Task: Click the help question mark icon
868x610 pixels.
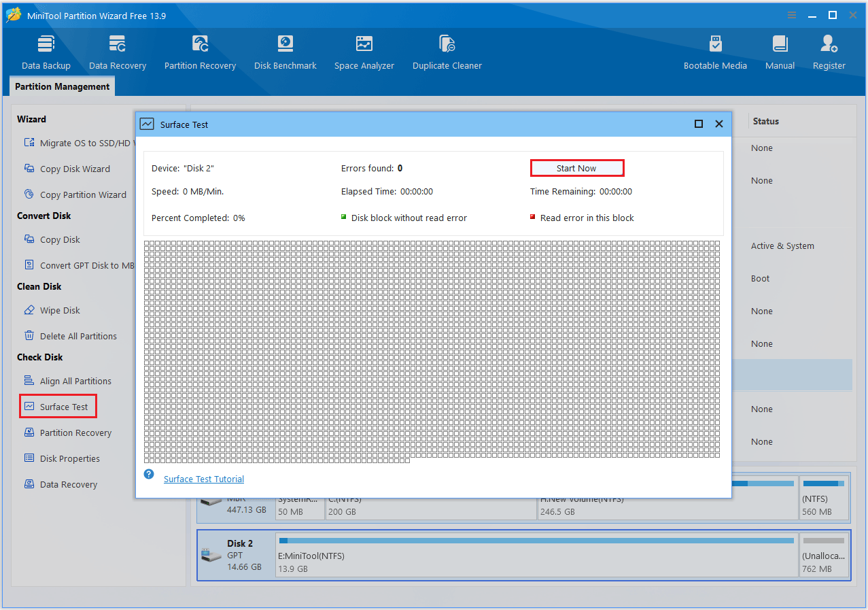Action: click(149, 474)
